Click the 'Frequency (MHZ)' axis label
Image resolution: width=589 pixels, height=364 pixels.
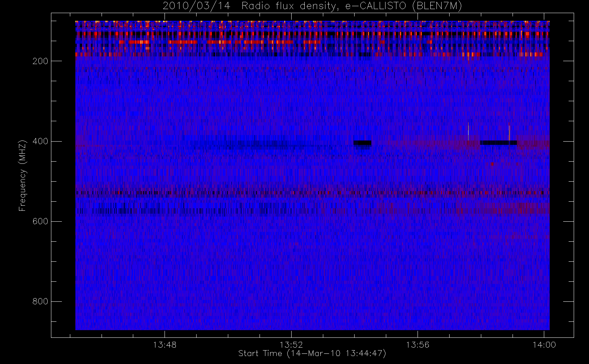tap(23, 175)
